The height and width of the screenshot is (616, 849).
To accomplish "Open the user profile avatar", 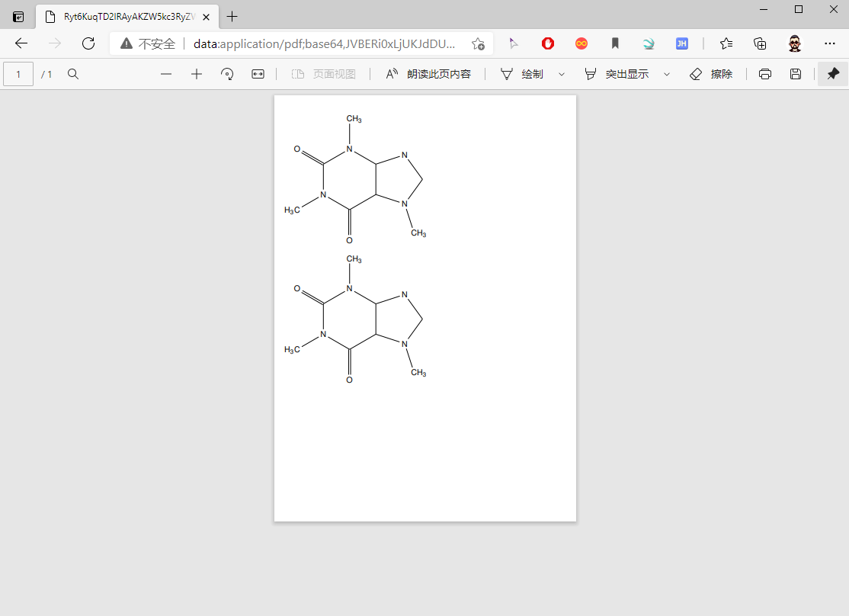I will point(794,43).
